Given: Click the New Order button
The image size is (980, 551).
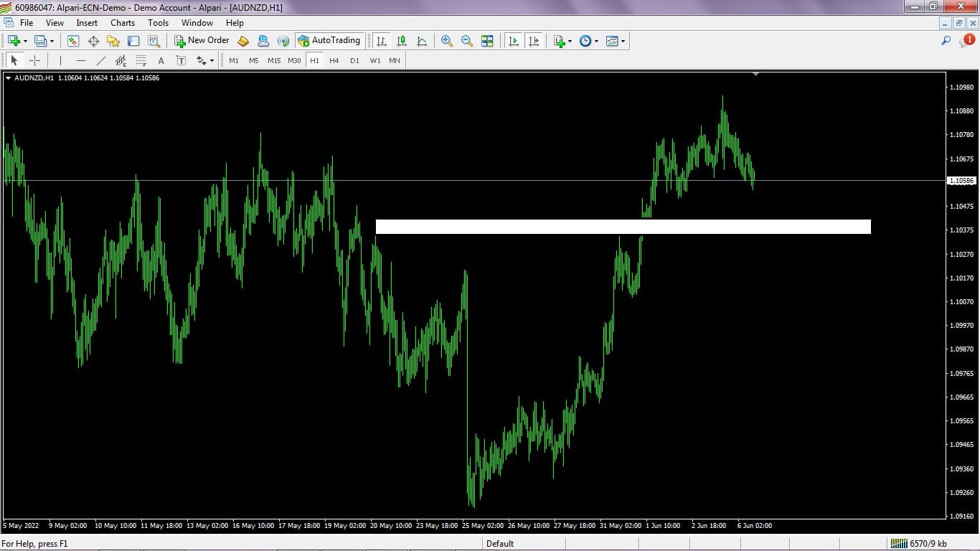Looking at the screenshot, I should coord(202,41).
